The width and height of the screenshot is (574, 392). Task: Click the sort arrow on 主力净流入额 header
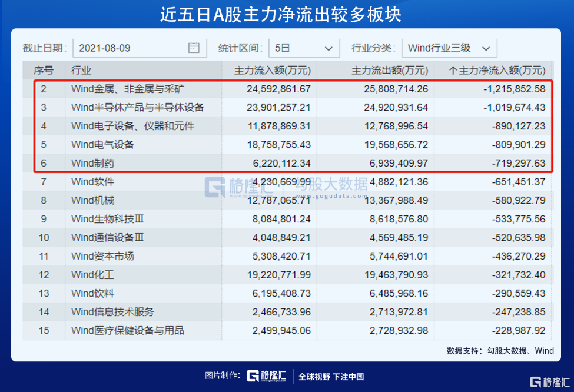453,71
